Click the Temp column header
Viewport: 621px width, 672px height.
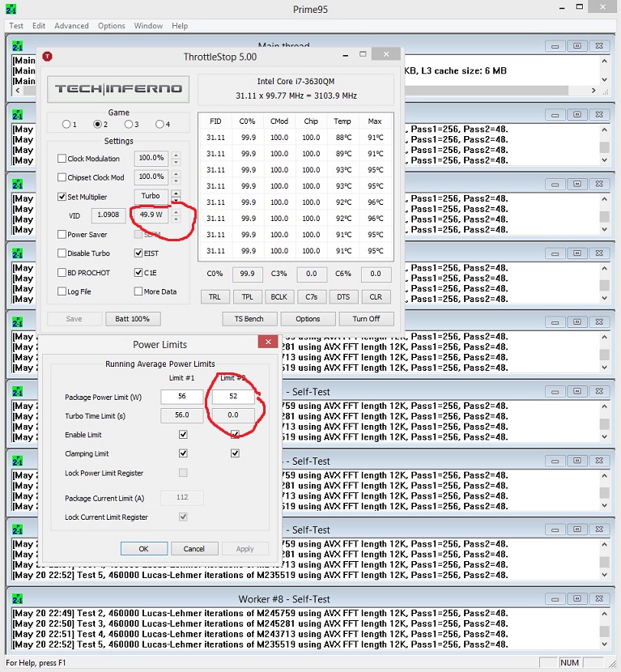pyautogui.click(x=342, y=121)
